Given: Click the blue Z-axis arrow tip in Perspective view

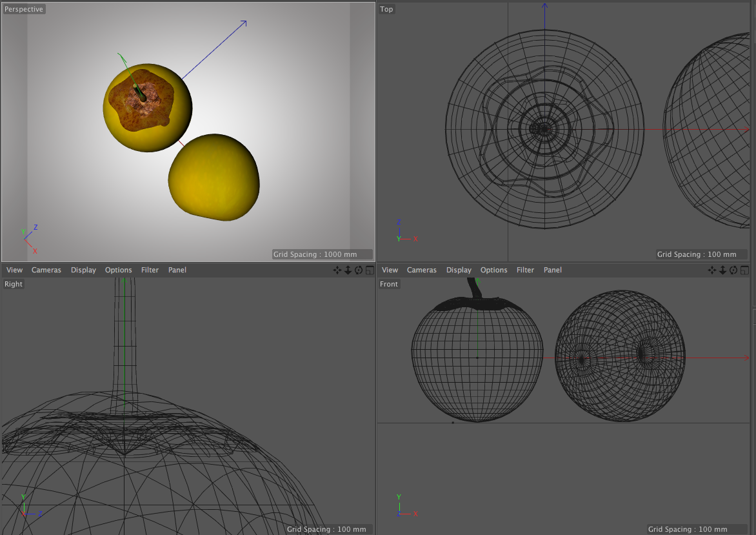Looking at the screenshot, I should coord(244,23).
